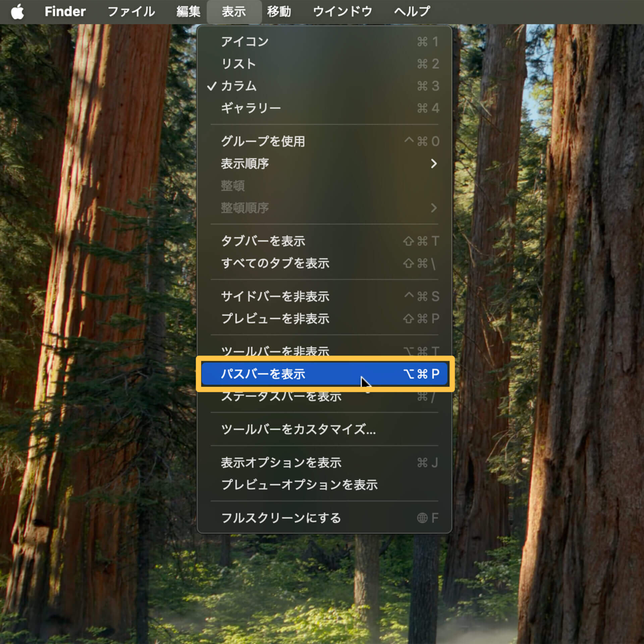The image size is (644, 644).
Task: Open the ウインドウ menu
Action: coord(342,12)
